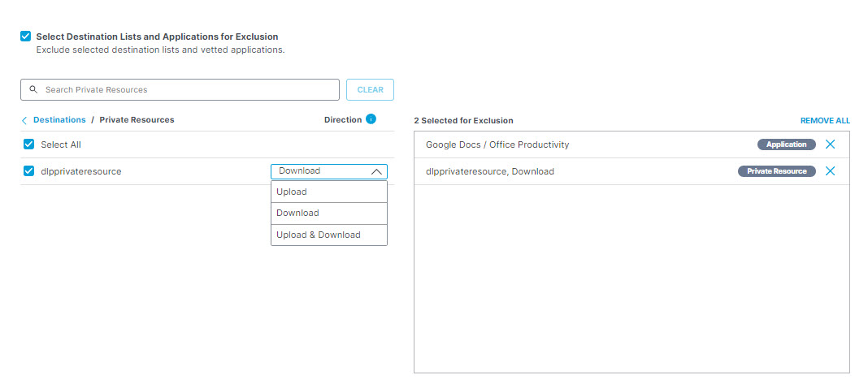Collapse the Download direction dropdown

tap(329, 171)
